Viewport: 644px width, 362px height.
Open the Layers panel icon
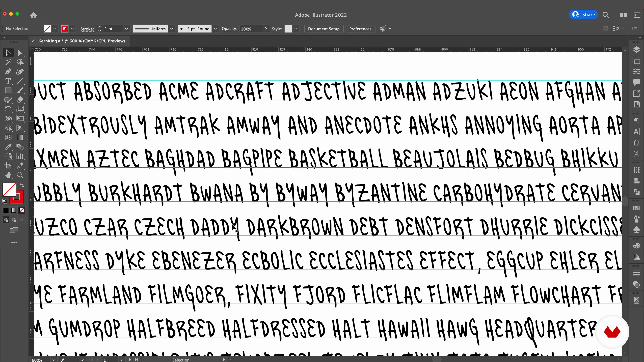tap(636, 49)
